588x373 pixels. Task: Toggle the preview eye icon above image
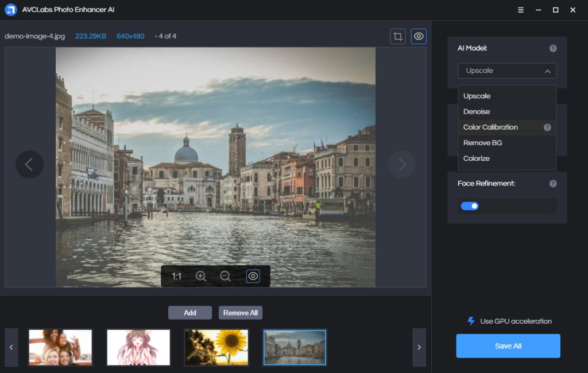[419, 37]
